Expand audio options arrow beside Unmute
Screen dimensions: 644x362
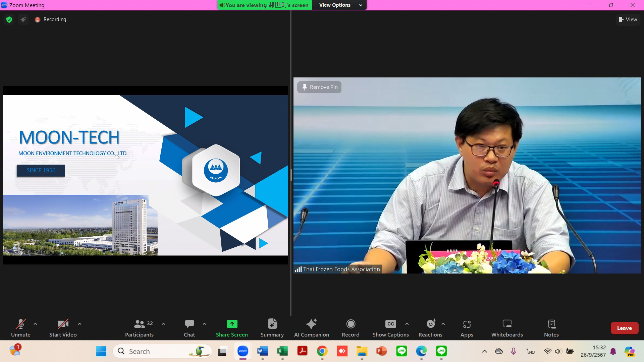click(x=35, y=324)
